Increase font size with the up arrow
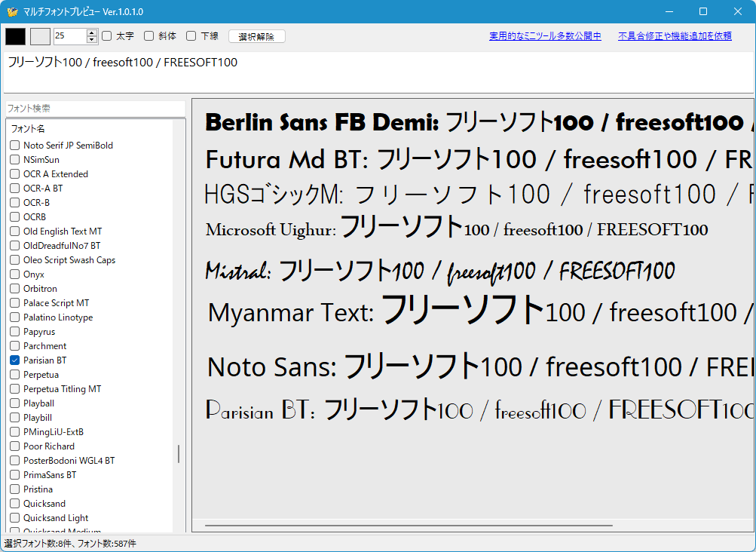756x552 pixels. pyautogui.click(x=92, y=32)
